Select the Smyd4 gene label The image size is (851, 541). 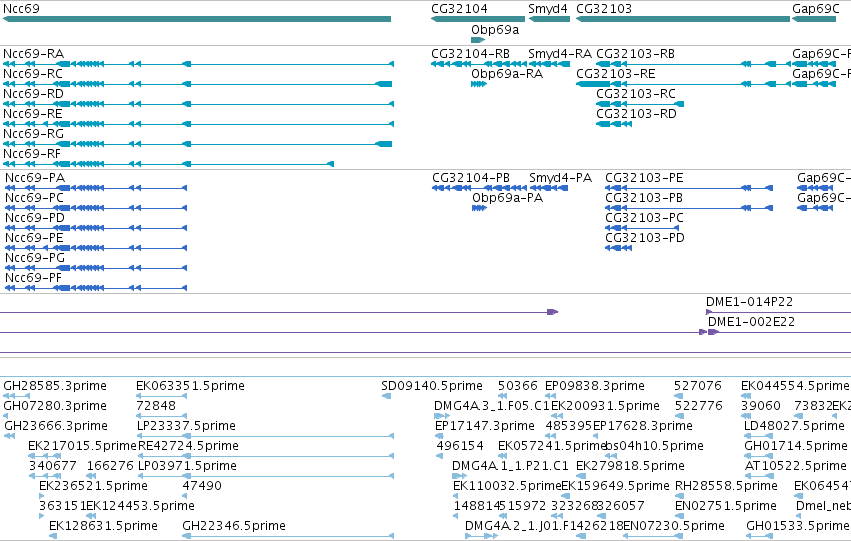pyautogui.click(x=548, y=9)
